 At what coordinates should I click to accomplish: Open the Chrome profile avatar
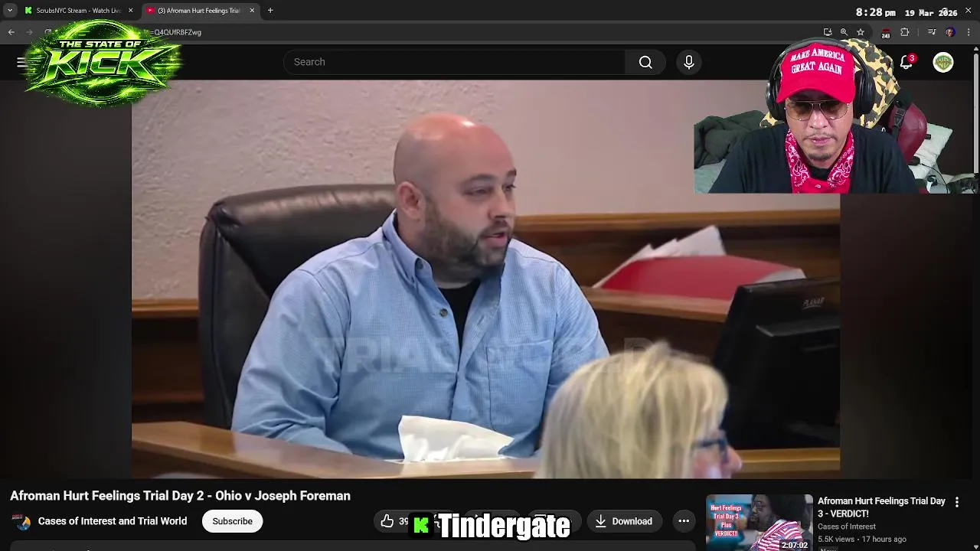tap(950, 32)
